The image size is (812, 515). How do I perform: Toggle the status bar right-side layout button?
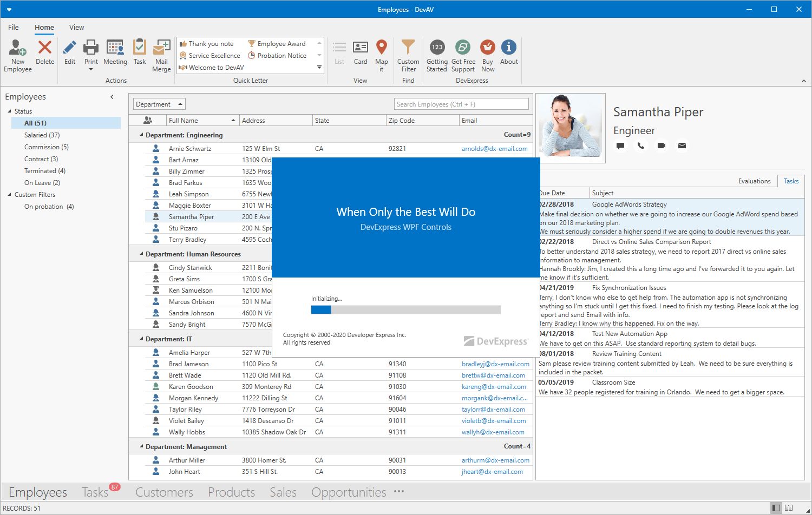776,508
